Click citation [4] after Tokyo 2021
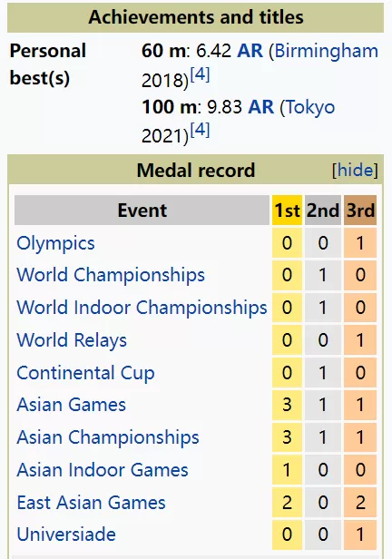392x559 pixels. tap(200, 130)
